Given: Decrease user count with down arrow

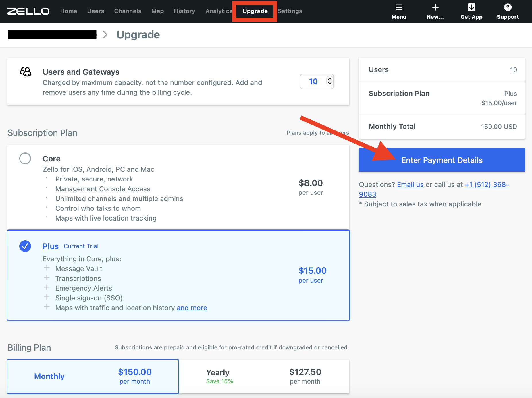Looking at the screenshot, I should [330, 84].
